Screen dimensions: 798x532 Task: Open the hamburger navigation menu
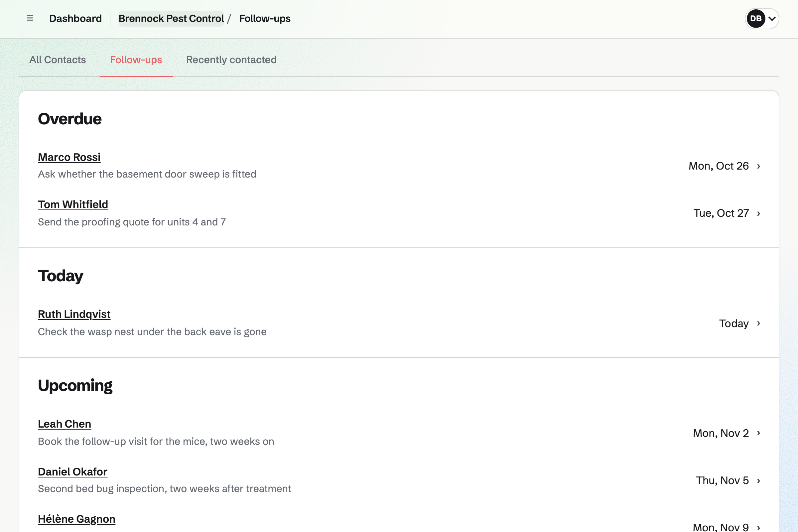(30, 18)
